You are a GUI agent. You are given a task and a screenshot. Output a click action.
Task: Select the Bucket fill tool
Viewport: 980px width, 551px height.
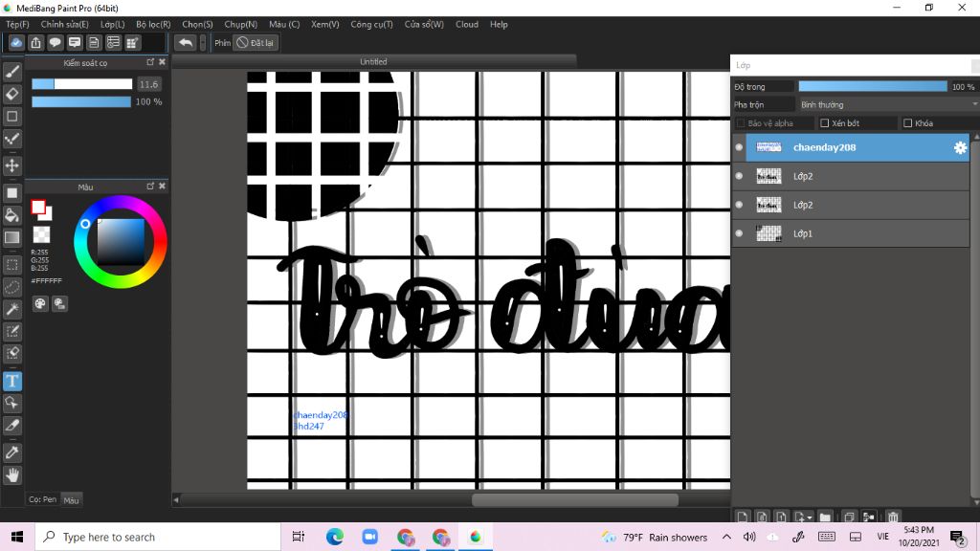(11, 215)
